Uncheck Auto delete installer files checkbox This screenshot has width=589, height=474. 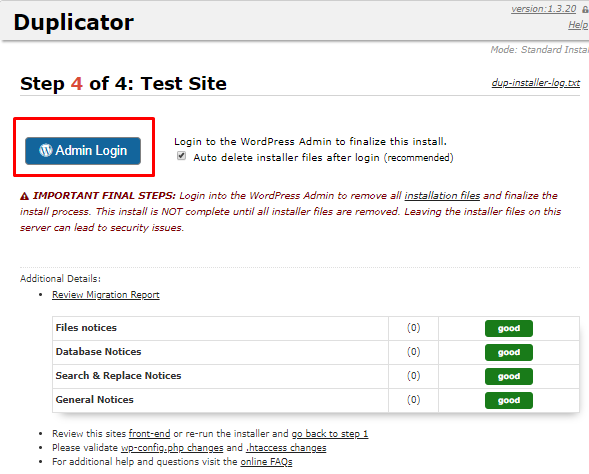[181, 156]
